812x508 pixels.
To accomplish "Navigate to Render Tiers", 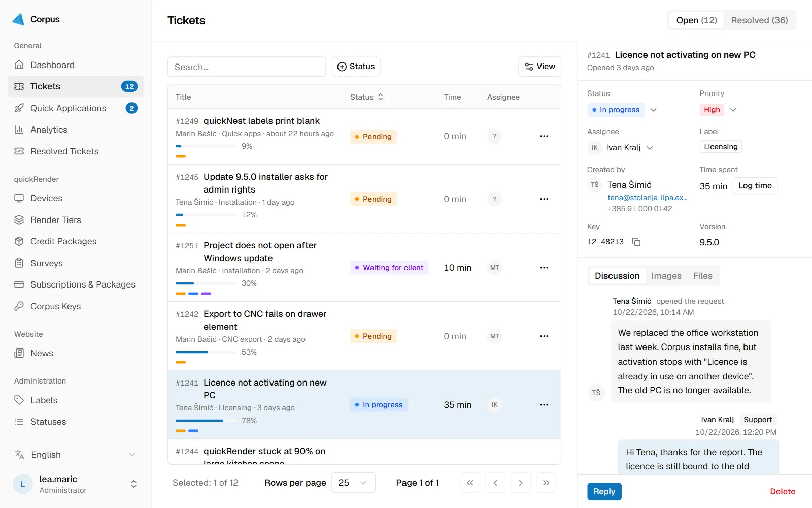I will click(x=76, y=220).
